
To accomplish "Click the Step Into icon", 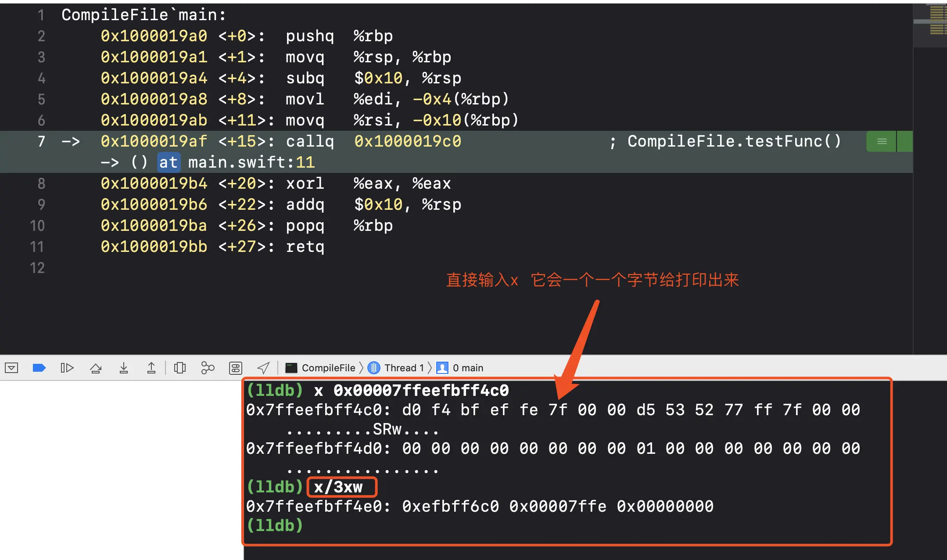I will tap(124, 368).
